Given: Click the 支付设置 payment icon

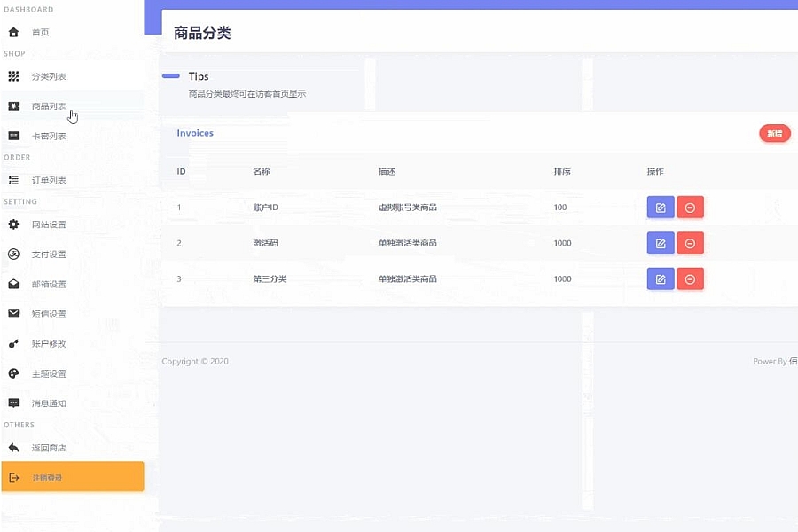Looking at the screenshot, I should [13, 254].
